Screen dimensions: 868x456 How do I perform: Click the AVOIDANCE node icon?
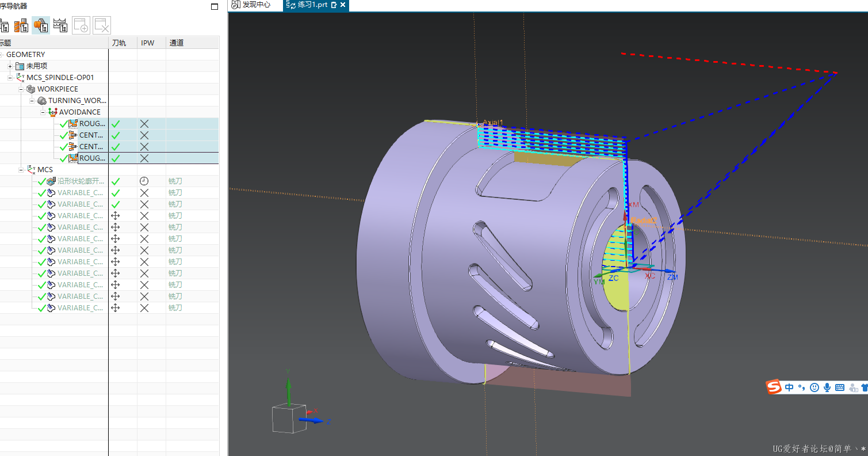52,112
